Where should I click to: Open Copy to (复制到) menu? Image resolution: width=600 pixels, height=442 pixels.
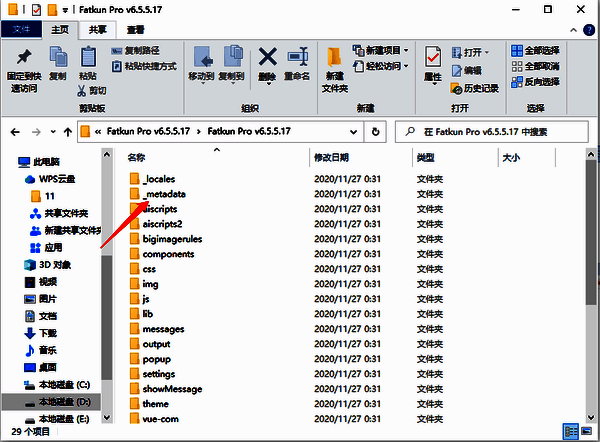coord(232,64)
